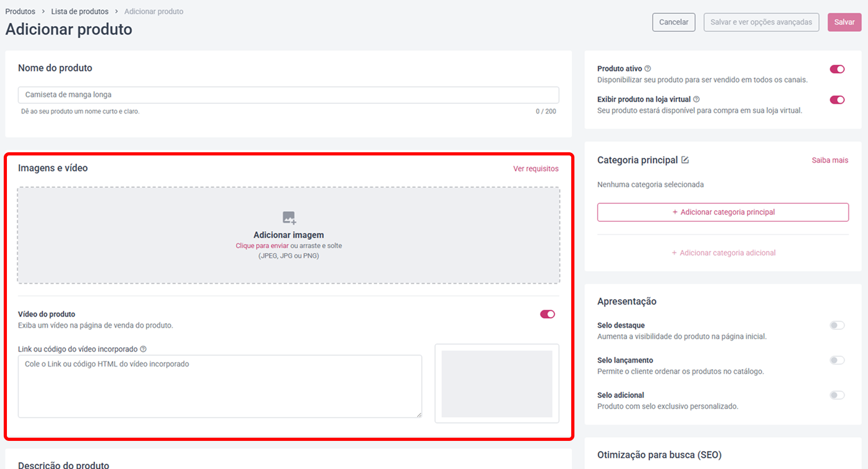Image resolution: width=868 pixels, height=469 pixels.
Task: Click the video link or HTML code textarea
Action: coord(220,386)
